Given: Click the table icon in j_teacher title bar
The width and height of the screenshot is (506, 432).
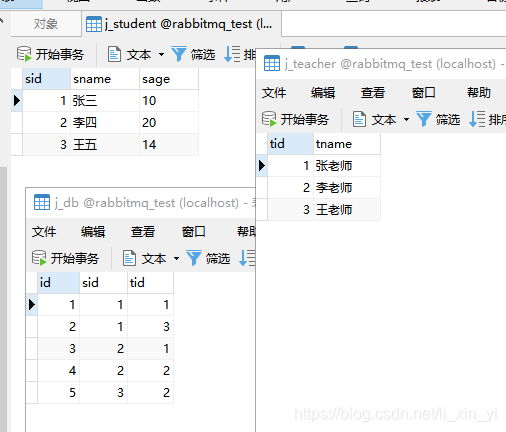Looking at the screenshot, I should [x=272, y=63].
